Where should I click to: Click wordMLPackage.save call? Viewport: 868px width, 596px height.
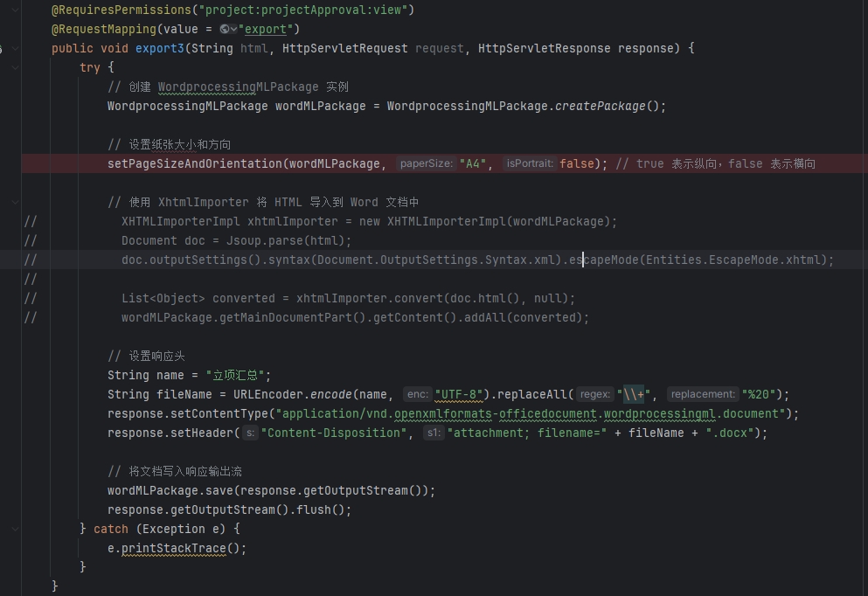click(271, 491)
